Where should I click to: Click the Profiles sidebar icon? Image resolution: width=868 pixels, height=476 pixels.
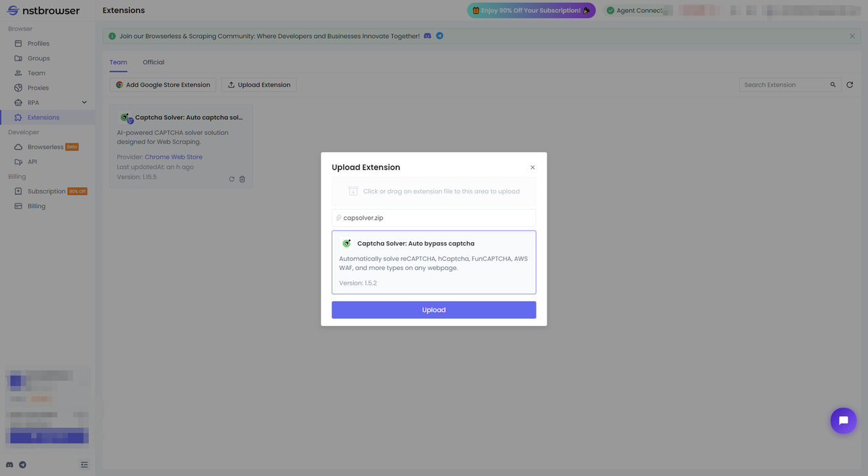tap(18, 43)
